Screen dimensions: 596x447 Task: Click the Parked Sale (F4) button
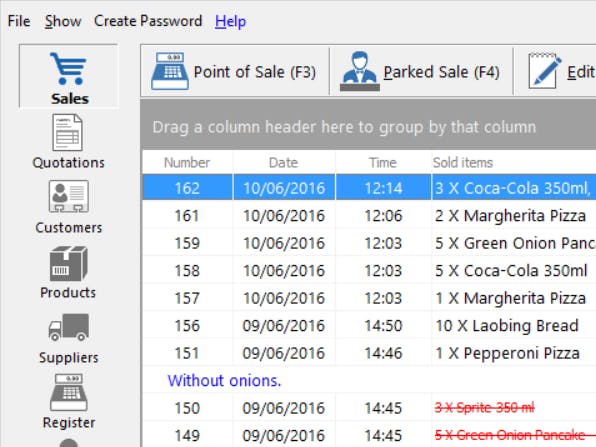(421, 71)
